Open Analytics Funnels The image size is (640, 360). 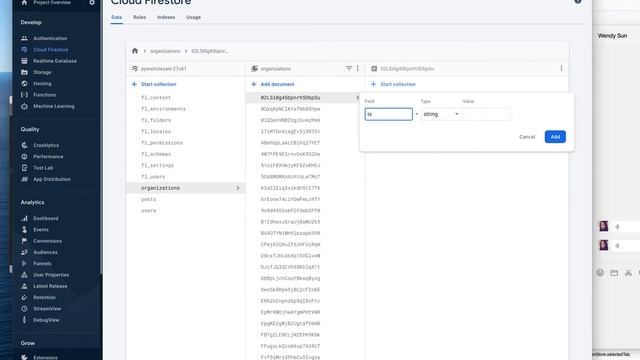[42, 264]
